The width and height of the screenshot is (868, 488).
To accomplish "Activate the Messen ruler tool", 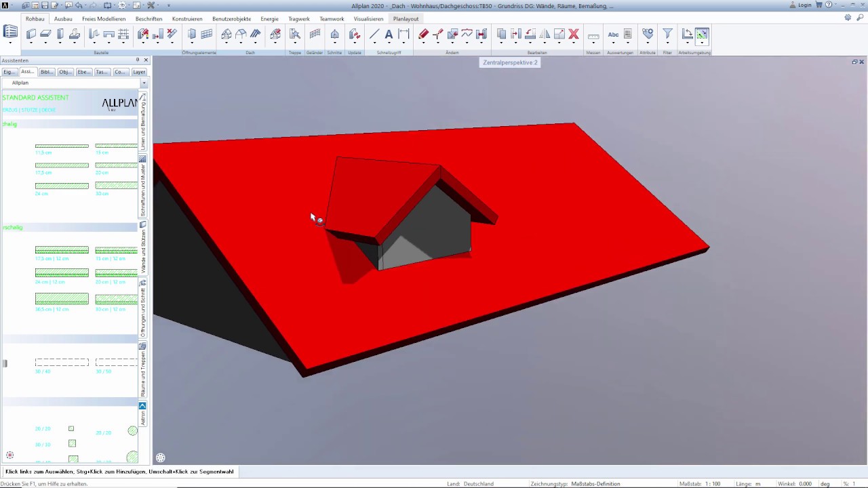I will 593,35.
